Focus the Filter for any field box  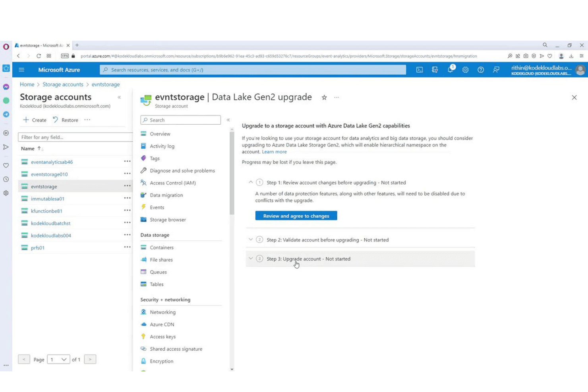point(75,137)
